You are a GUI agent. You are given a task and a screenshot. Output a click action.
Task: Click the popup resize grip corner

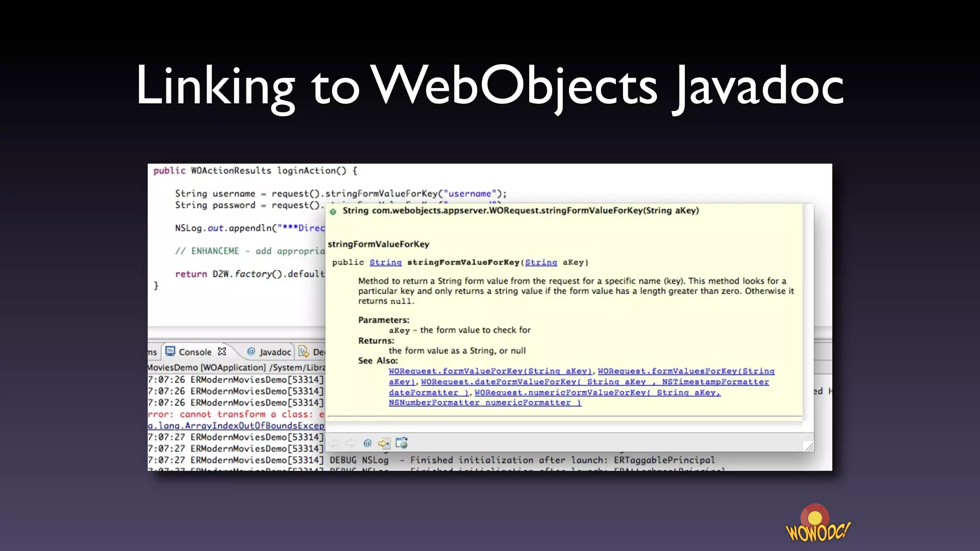tap(808, 447)
